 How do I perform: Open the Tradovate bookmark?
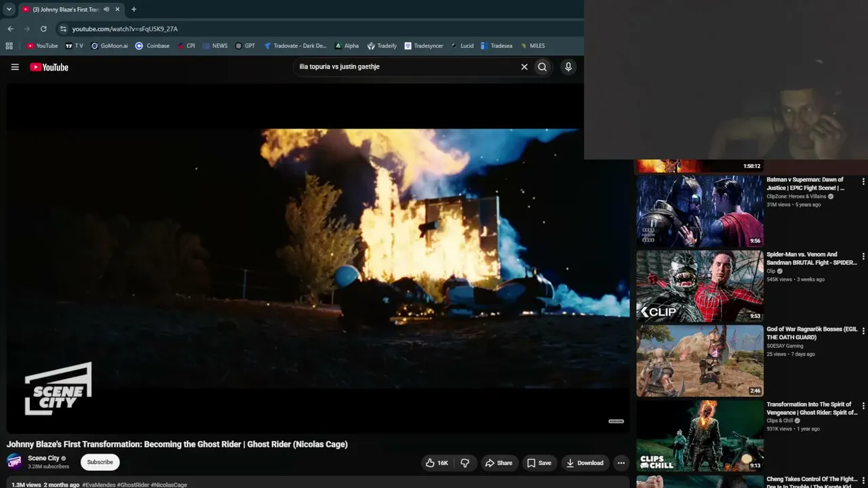295,46
